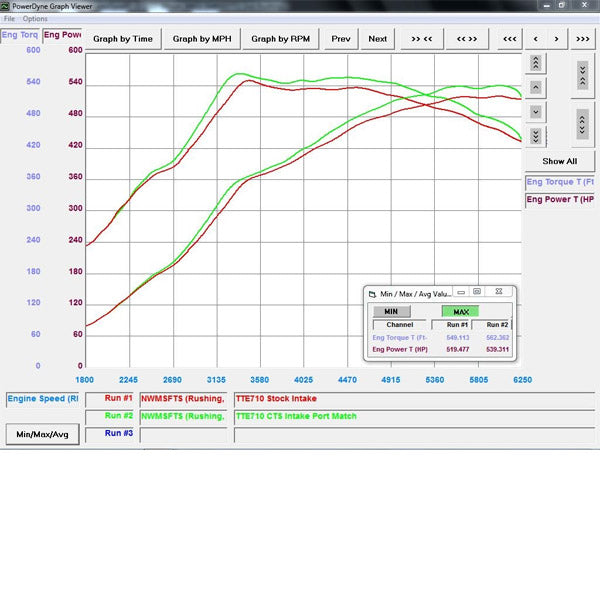Open the Options menu
The width and height of the screenshot is (600, 600).
coord(35,19)
